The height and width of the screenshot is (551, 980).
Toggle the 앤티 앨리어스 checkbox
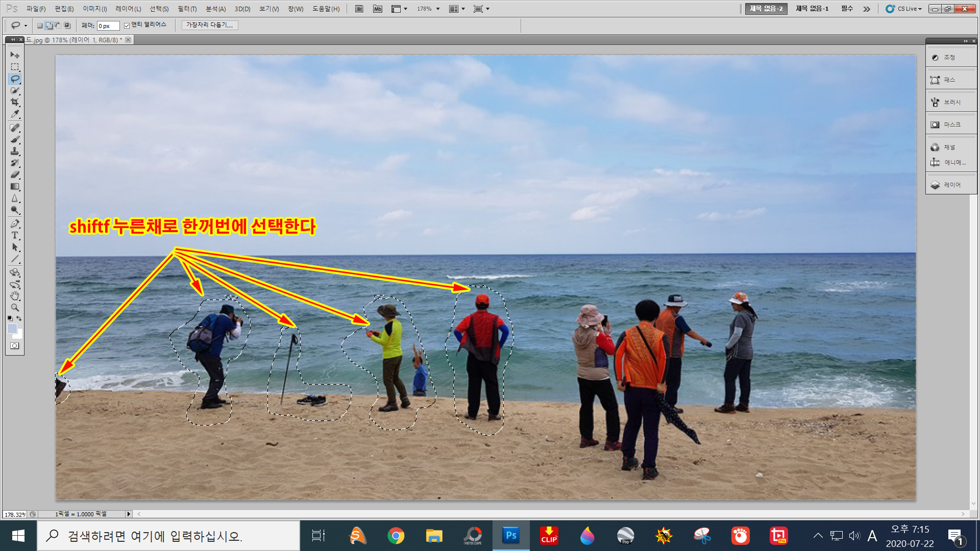point(127,26)
